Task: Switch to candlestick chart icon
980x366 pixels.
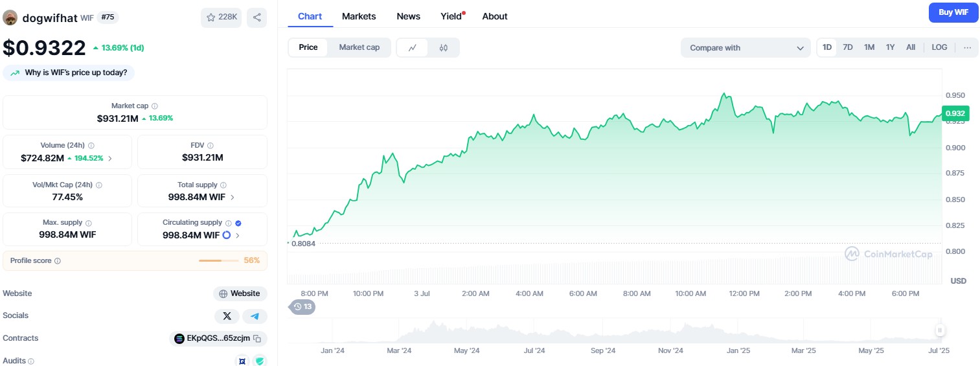Action: (x=444, y=47)
